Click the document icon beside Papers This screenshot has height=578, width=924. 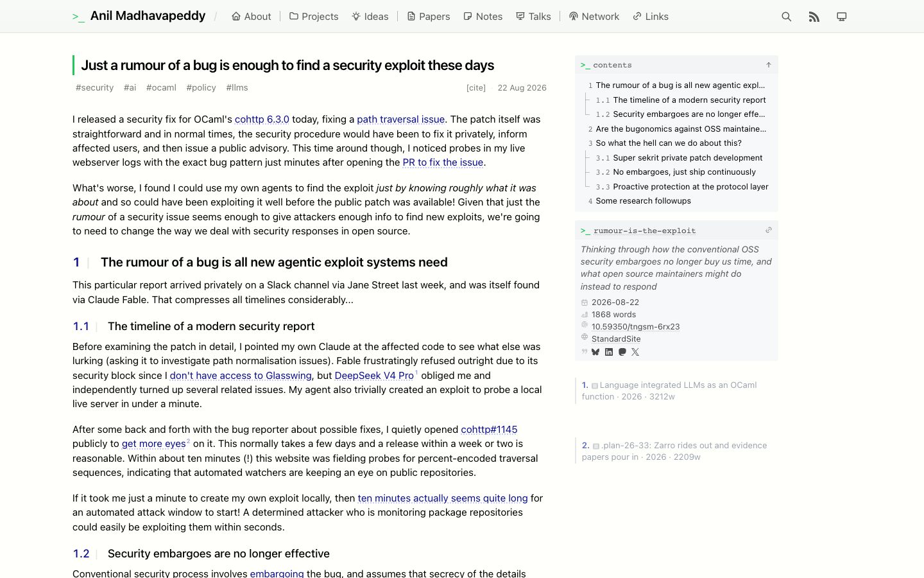[411, 16]
